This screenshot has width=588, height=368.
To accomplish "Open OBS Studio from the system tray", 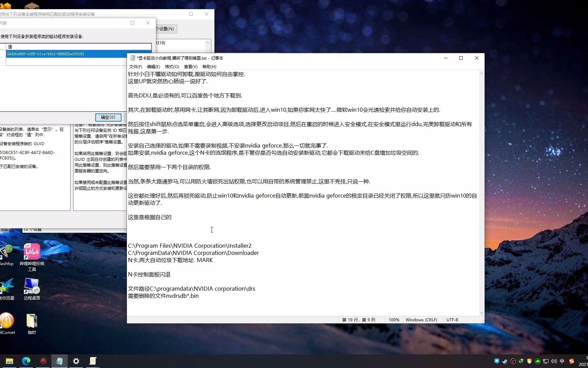I will 513,361.
